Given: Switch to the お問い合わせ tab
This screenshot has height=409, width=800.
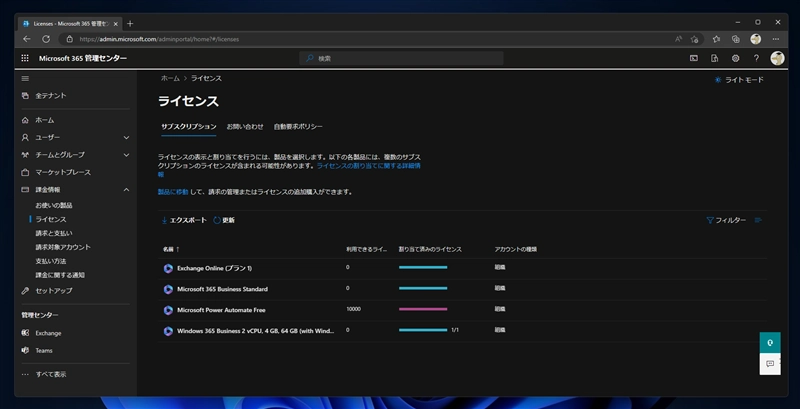Looking at the screenshot, I should (x=245, y=126).
